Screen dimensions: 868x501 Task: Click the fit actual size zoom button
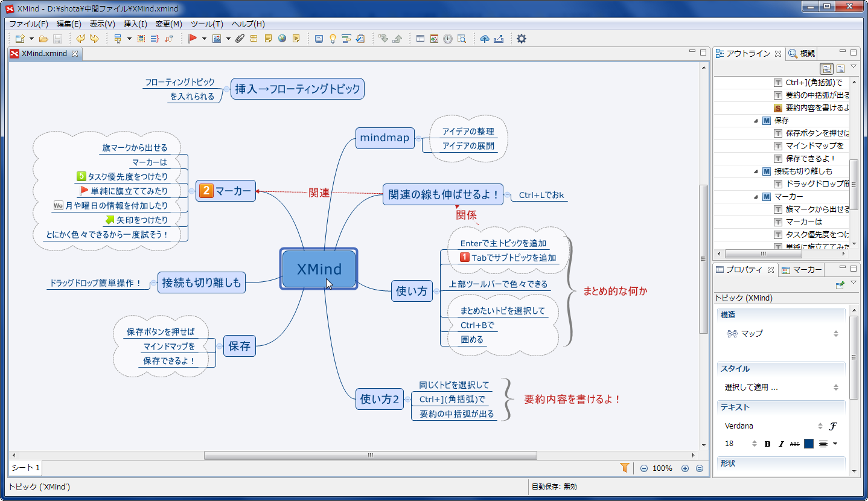click(x=700, y=468)
